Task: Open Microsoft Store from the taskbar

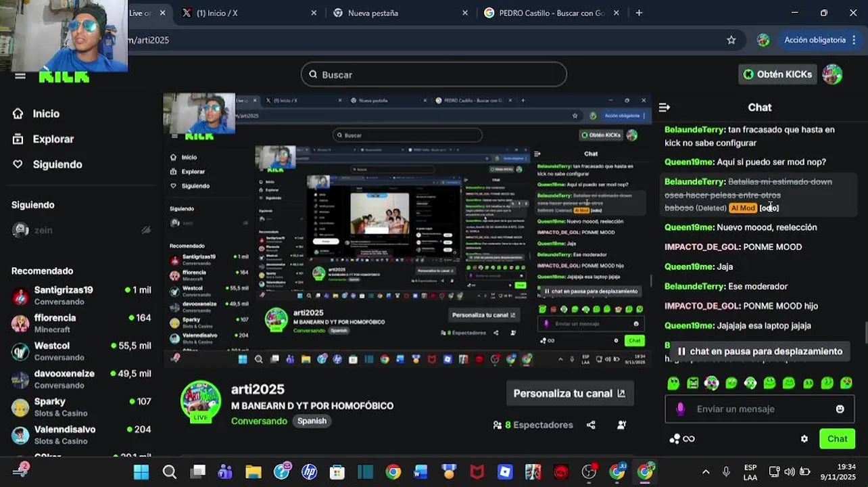Action: 337,471
